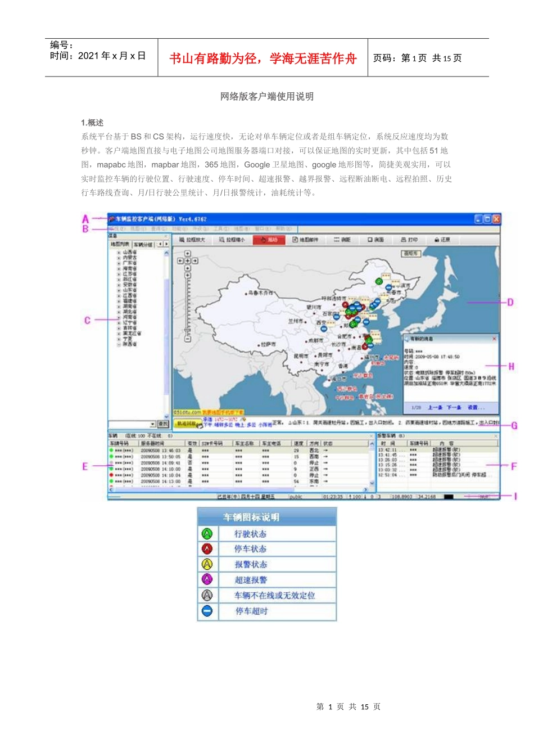Pan the map left with the arrow
The image size is (534, 756).
180,261
